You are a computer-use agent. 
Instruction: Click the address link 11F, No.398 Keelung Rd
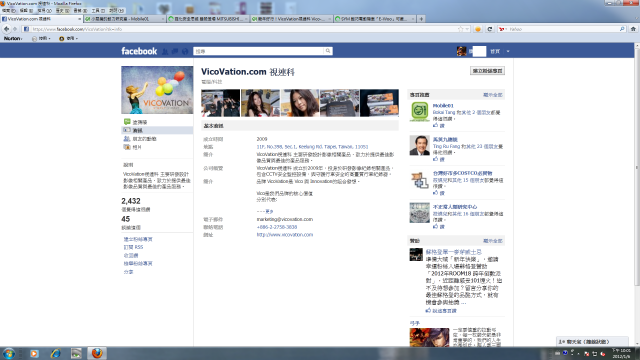312,147
